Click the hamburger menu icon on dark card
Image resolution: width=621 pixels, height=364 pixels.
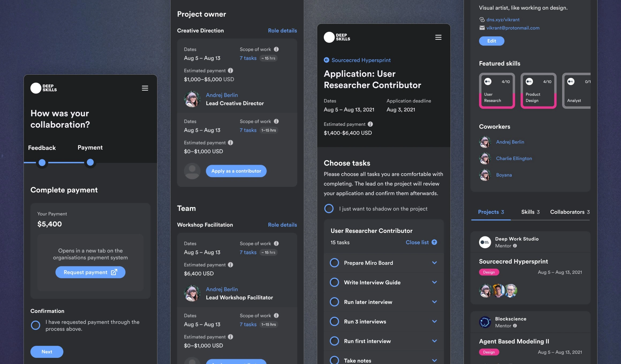tap(145, 88)
